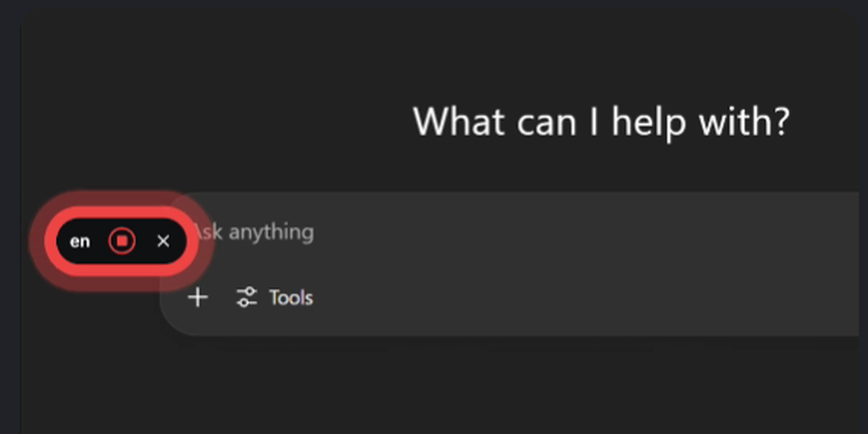Place cursor in the 'Ask anything' placeholder text

click(260, 232)
